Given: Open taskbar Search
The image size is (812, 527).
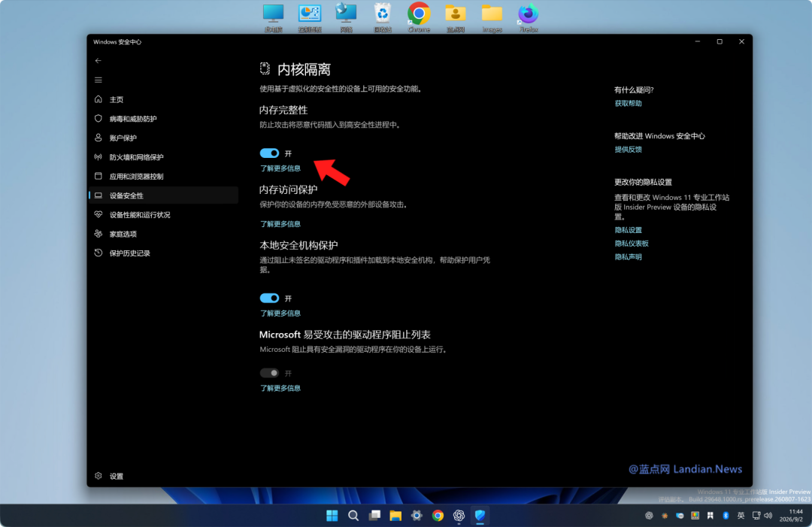Looking at the screenshot, I should point(353,516).
